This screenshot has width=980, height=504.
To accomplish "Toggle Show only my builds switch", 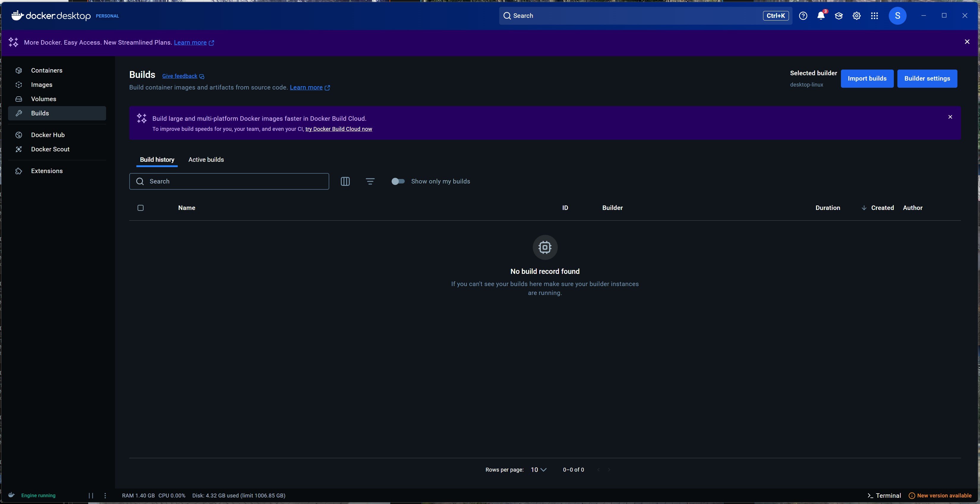I will [x=398, y=181].
